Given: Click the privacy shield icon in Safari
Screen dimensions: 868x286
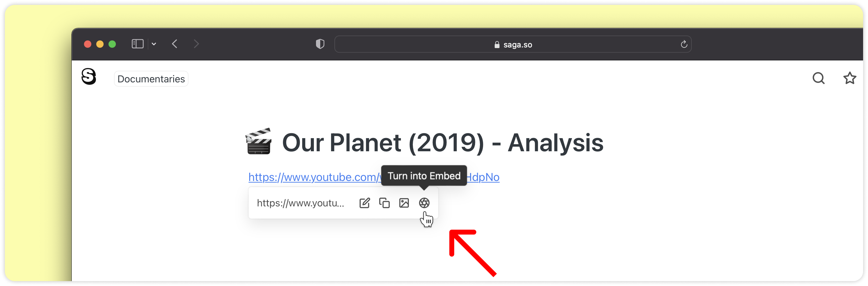Looking at the screenshot, I should coord(320,44).
